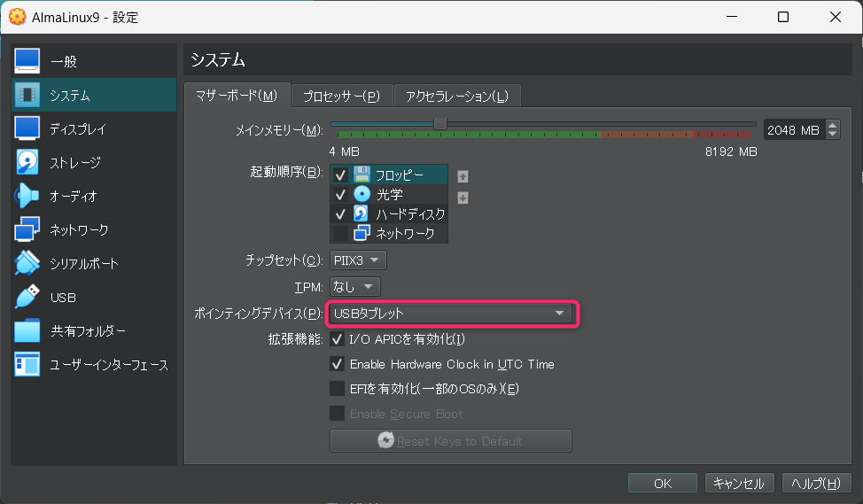Open the ネットワーク settings icon
The width and height of the screenshot is (863, 504).
[27, 229]
